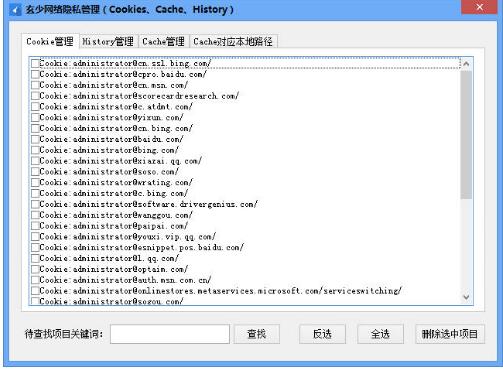Tick the cpro.baidu.com cookie checkbox

click(x=35, y=74)
